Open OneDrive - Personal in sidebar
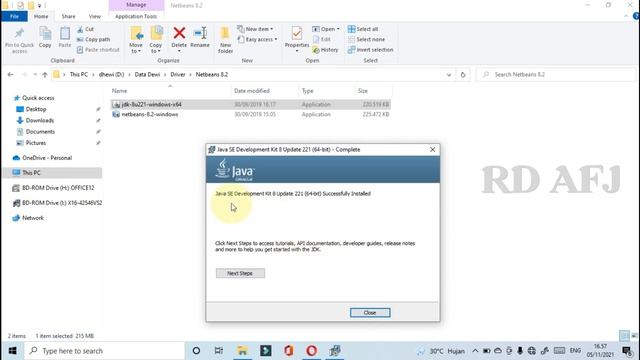This screenshot has width=640, height=360. [47, 158]
